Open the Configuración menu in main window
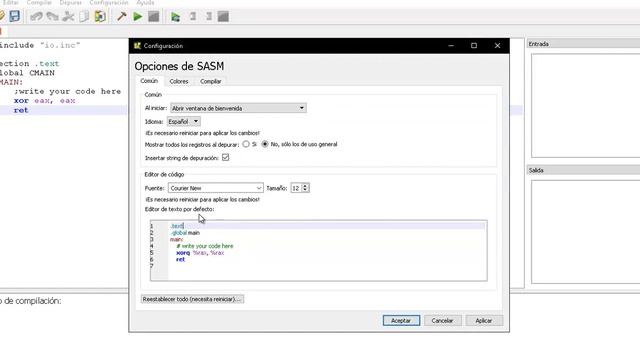This screenshot has height=360, width=640. click(x=109, y=2)
